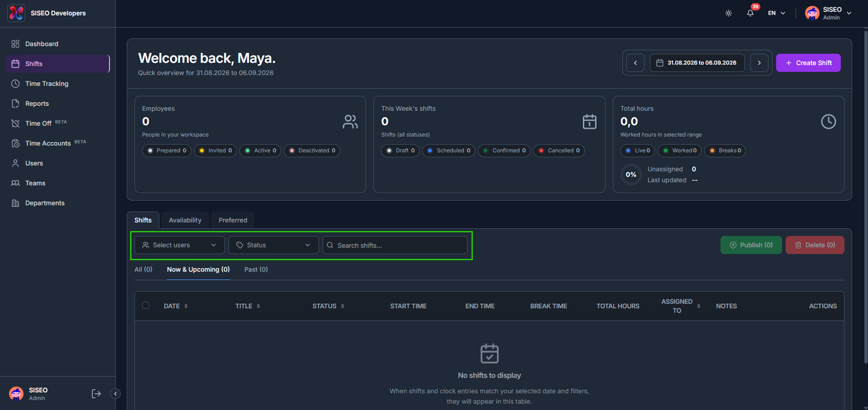Viewport: 868px width, 410px height.
Task: Open Time Tracking in sidebar
Action: point(58,84)
